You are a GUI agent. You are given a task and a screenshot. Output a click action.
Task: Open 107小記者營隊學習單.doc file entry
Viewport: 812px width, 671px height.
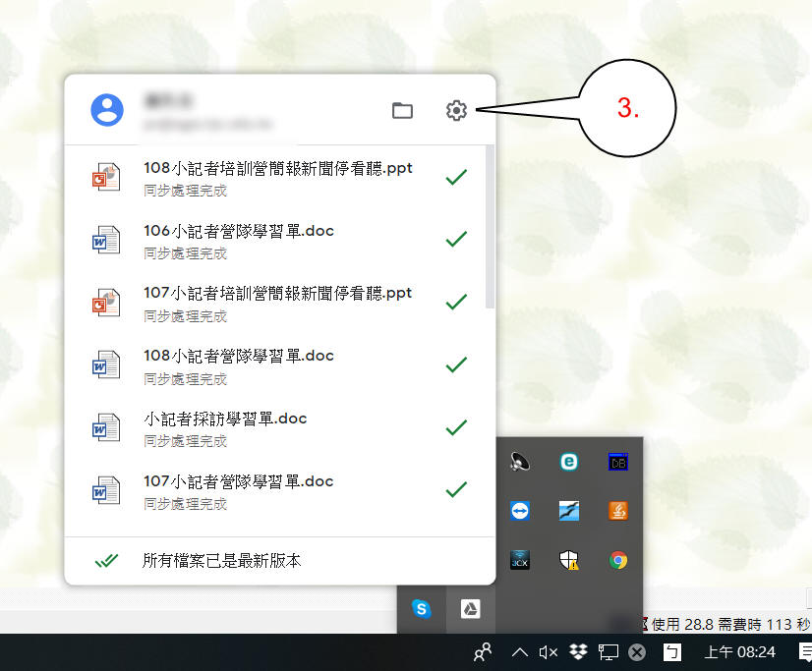coord(275,490)
